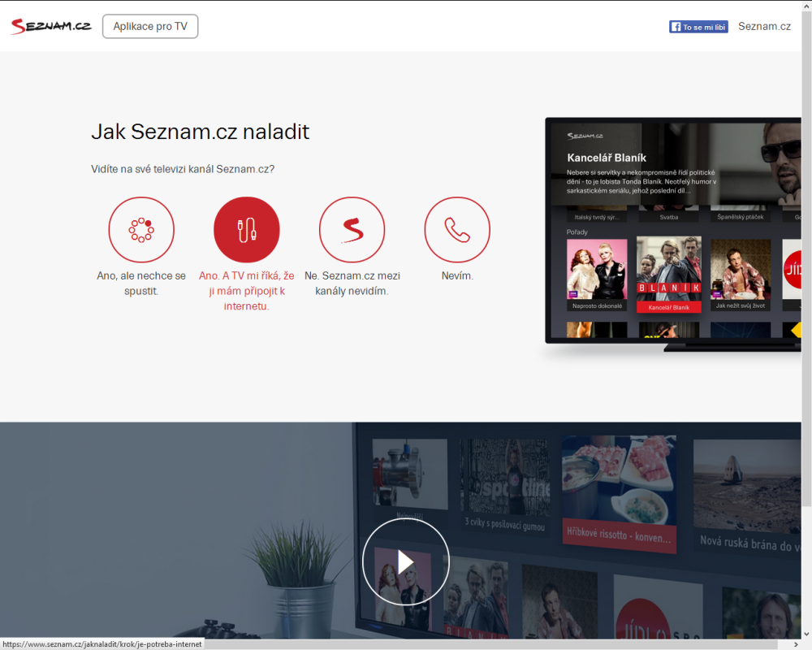
Task: Click the Seznam.cz logo on TV screen
Action: click(x=586, y=134)
